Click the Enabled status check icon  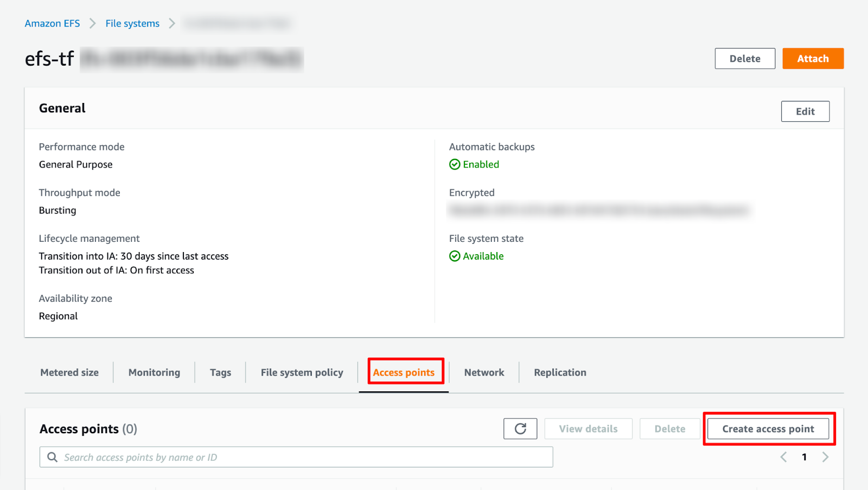(x=455, y=164)
